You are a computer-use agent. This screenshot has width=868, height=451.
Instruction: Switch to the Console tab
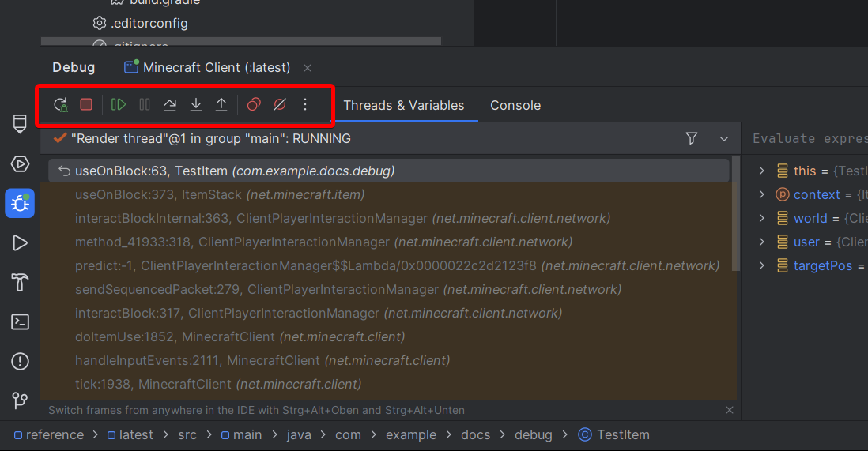tap(515, 105)
